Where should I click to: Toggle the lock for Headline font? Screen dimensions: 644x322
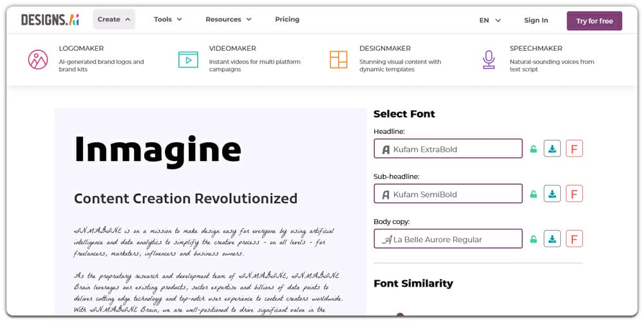[533, 149]
